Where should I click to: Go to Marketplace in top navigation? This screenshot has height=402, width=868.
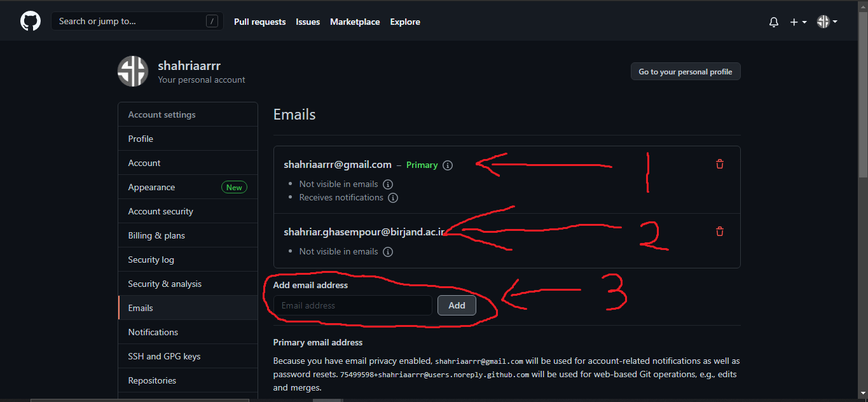pos(355,22)
